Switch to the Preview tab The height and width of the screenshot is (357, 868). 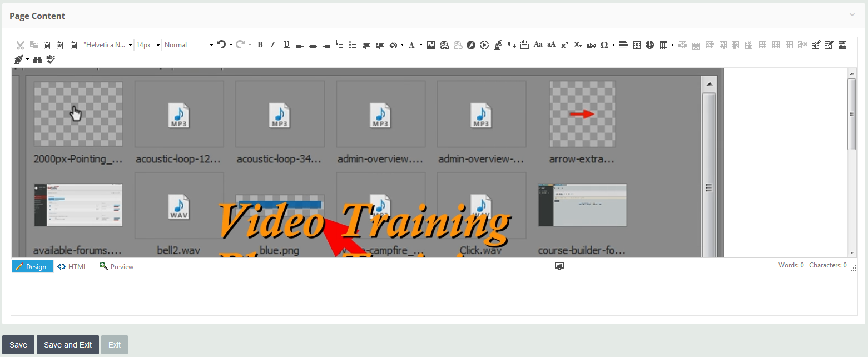click(116, 266)
